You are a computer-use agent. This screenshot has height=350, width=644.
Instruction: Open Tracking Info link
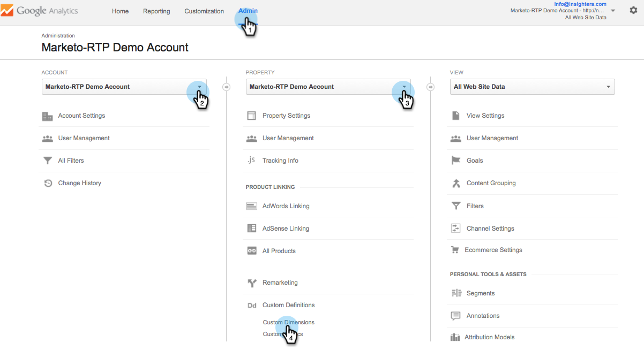[280, 161]
